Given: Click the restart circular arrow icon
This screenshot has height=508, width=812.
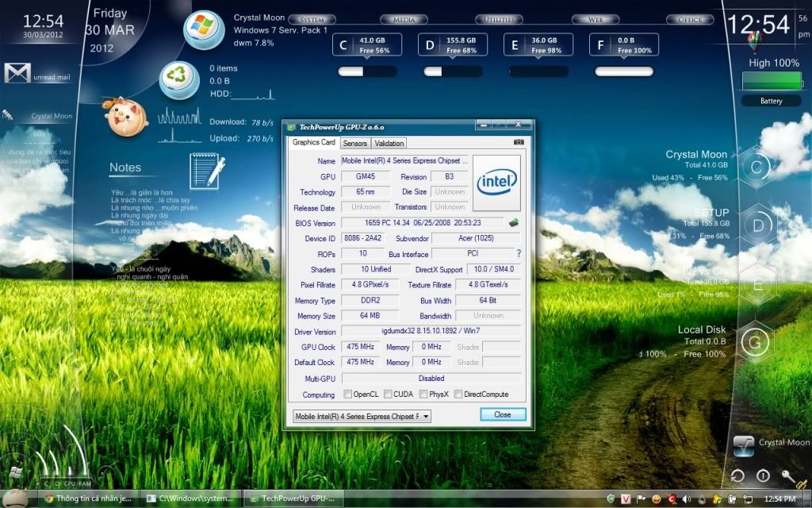Looking at the screenshot, I should pyautogui.click(x=737, y=476).
